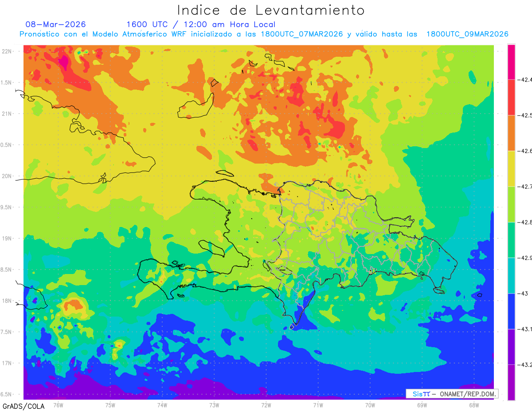Click the magenta swatch at top of colorbar

point(511,62)
